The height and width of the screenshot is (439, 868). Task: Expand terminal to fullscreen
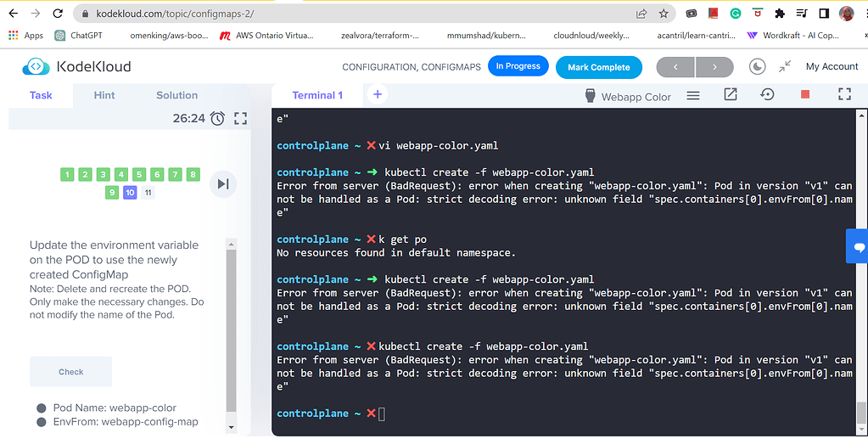pos(844,95)
